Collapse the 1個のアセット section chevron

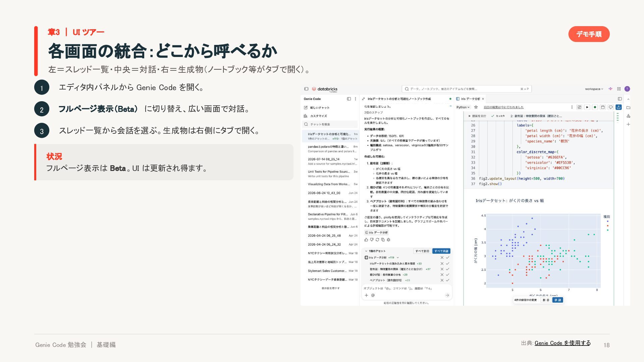click(366, 251)
